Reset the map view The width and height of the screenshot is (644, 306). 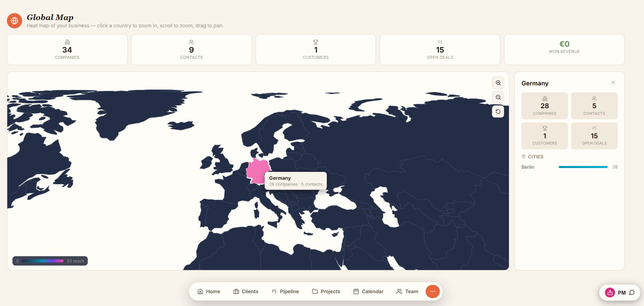tap(498, 112)
